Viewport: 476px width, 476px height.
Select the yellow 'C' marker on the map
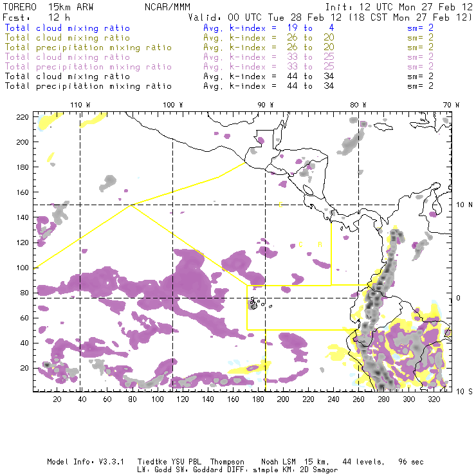point(300,244)
